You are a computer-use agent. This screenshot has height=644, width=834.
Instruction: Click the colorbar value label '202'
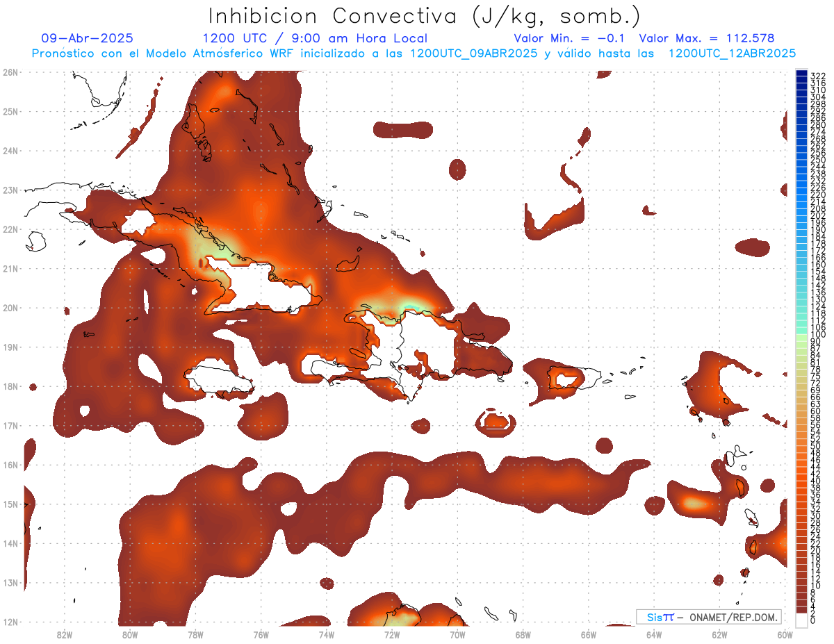(x=818, y=215)
